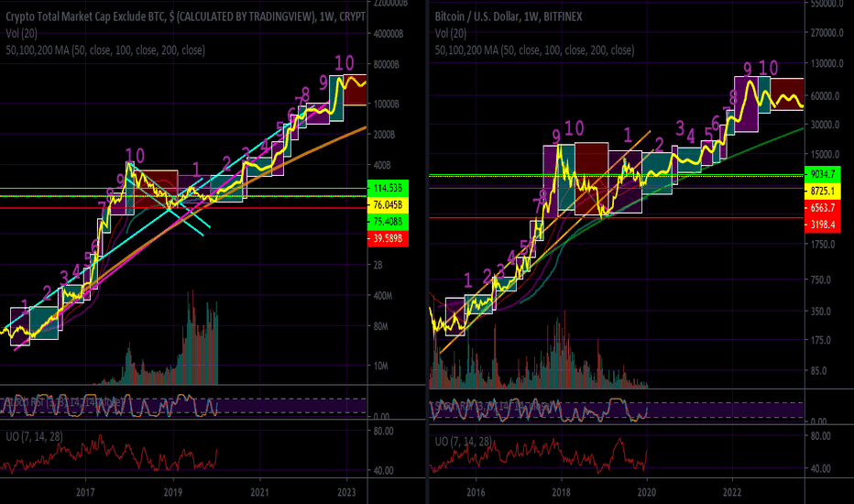Click the 2B price scale value
The height and width of the screenshot is (504, 854).
(x=378, y=265)
